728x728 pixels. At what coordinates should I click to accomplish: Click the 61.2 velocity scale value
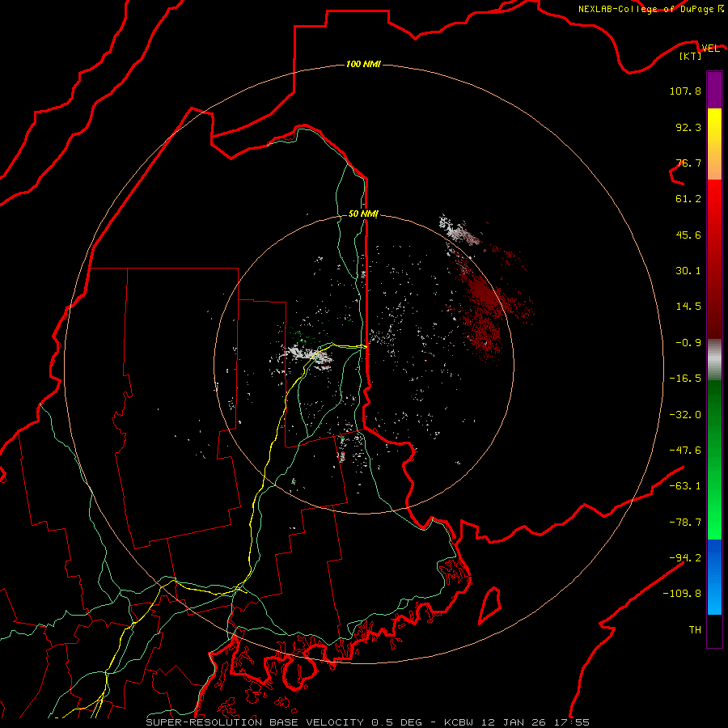coord(688,199)
